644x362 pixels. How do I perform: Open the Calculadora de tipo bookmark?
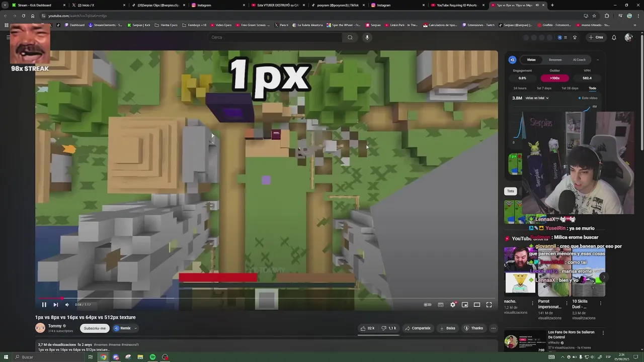440,25
